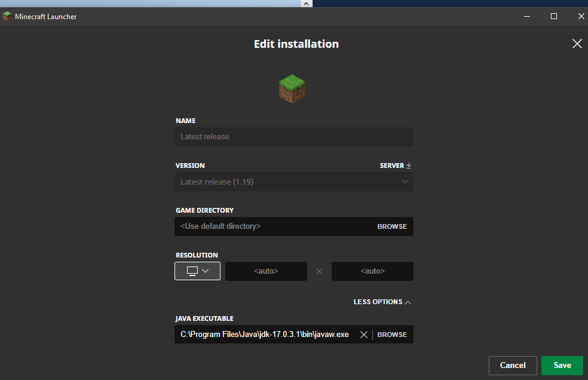The image size is (588, 380).
Task: Open the Latest release version dropdown
Action: point(293,182)
